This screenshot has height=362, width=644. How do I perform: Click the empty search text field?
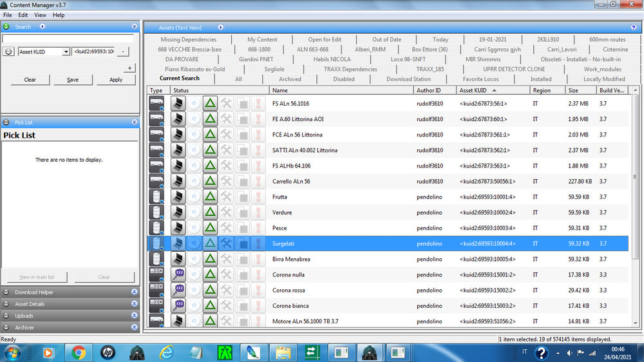(68, 39)
